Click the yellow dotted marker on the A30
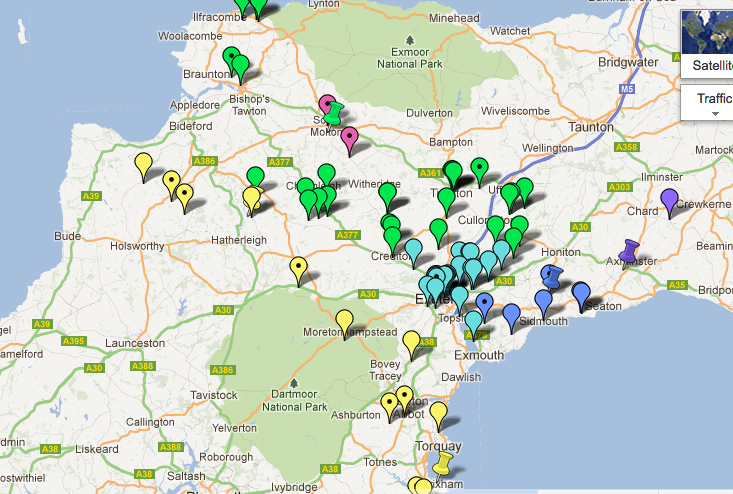The height and width of the screenshot is (494, 733). pos(298,268)
